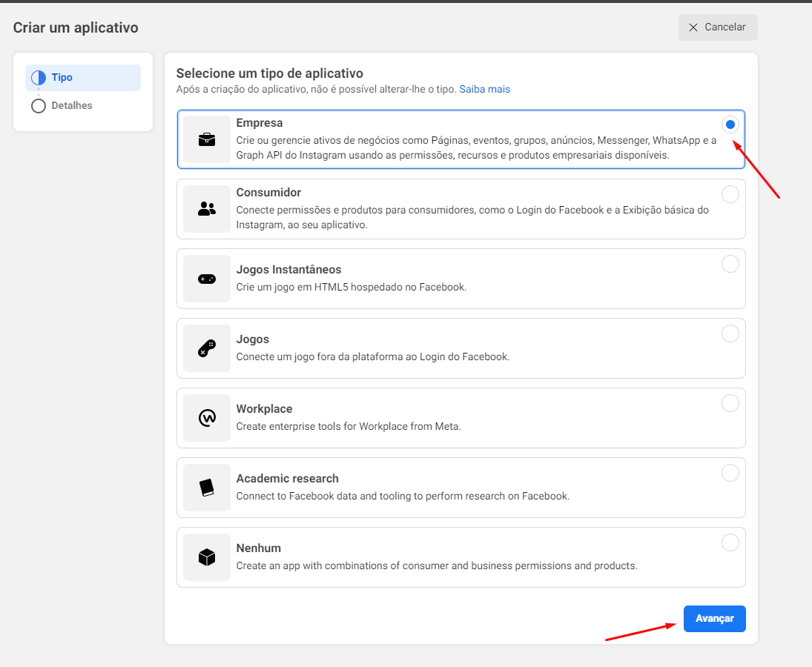Click 'Crie um jogo em HTML5' description
The image size is (812, 667).
(x=351, y=288)
